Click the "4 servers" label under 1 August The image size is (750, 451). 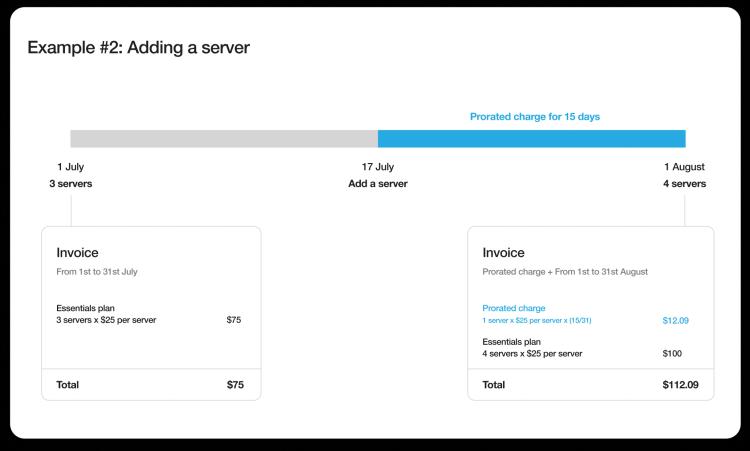(x=684, y=184)
